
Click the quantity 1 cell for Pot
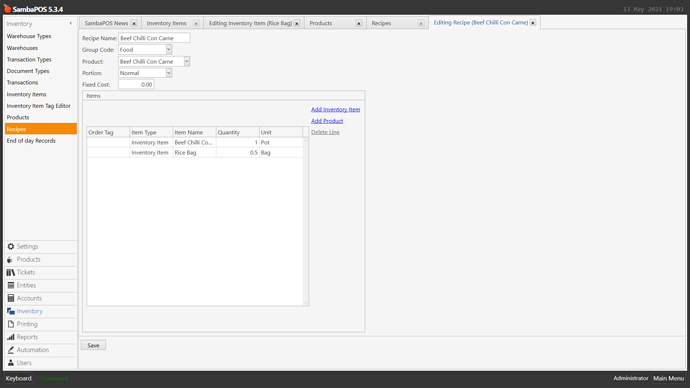[x=237, y=143]
